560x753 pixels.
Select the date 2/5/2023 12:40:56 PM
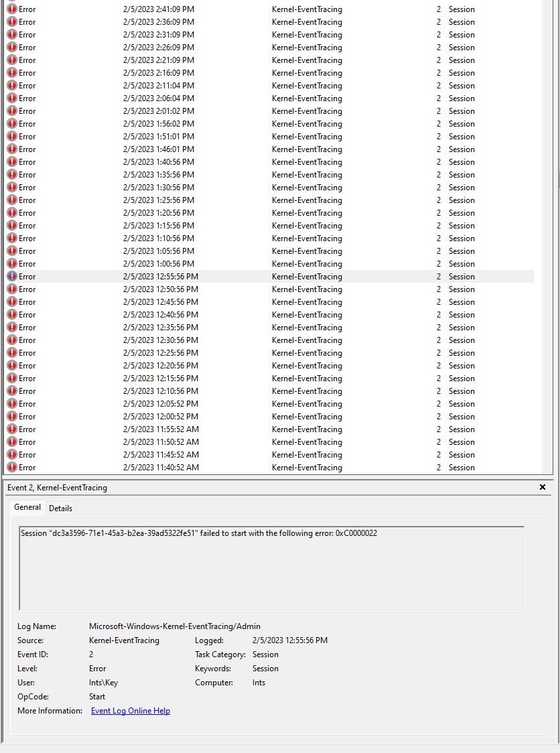click(160, 315)
